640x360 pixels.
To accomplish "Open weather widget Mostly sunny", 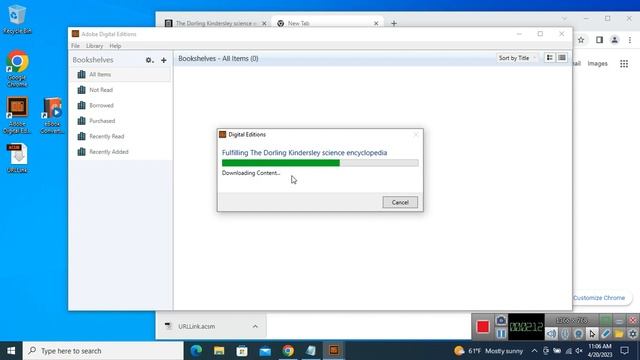I will 489,351.
